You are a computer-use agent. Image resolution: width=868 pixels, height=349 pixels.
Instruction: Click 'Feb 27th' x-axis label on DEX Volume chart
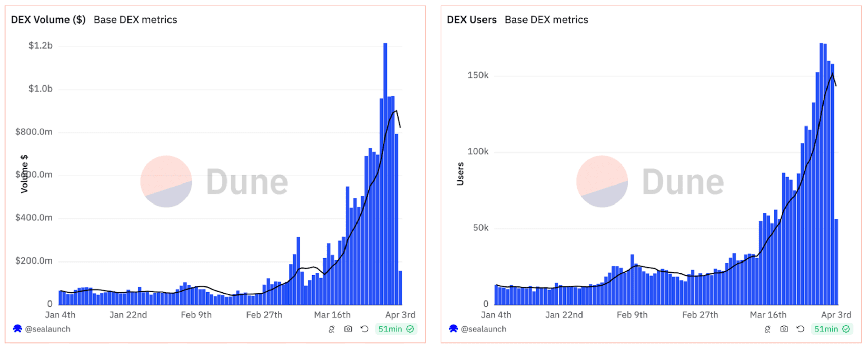coord(264,315)
